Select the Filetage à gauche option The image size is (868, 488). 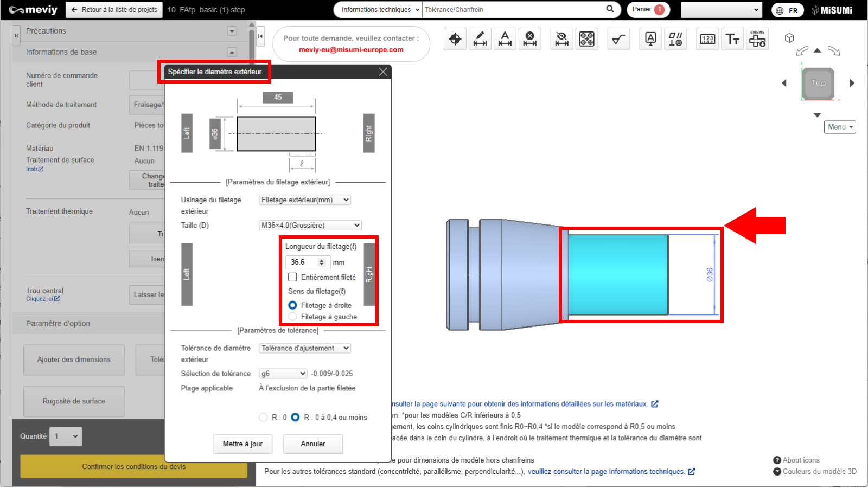tap(293, 317)
